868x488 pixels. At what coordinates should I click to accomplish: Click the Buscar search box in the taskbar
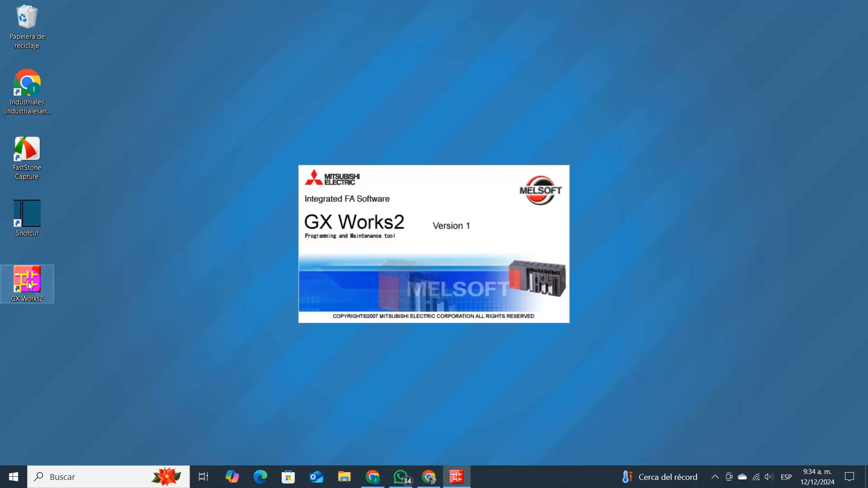coord(108,477)
